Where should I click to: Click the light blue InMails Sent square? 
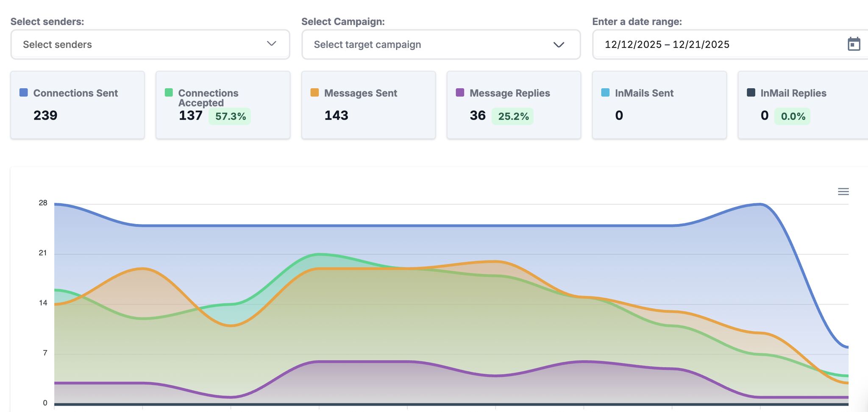(605, 92)
